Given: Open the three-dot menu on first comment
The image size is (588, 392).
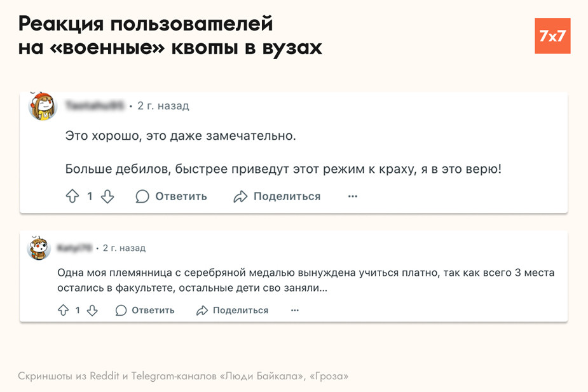Looking at the screenshot, I should point(353,196).
